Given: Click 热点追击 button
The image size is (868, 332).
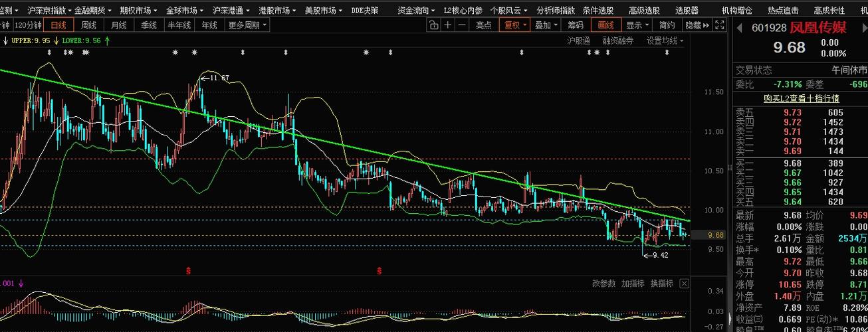Looking at the screenshot, I should (x=784, y=11).
